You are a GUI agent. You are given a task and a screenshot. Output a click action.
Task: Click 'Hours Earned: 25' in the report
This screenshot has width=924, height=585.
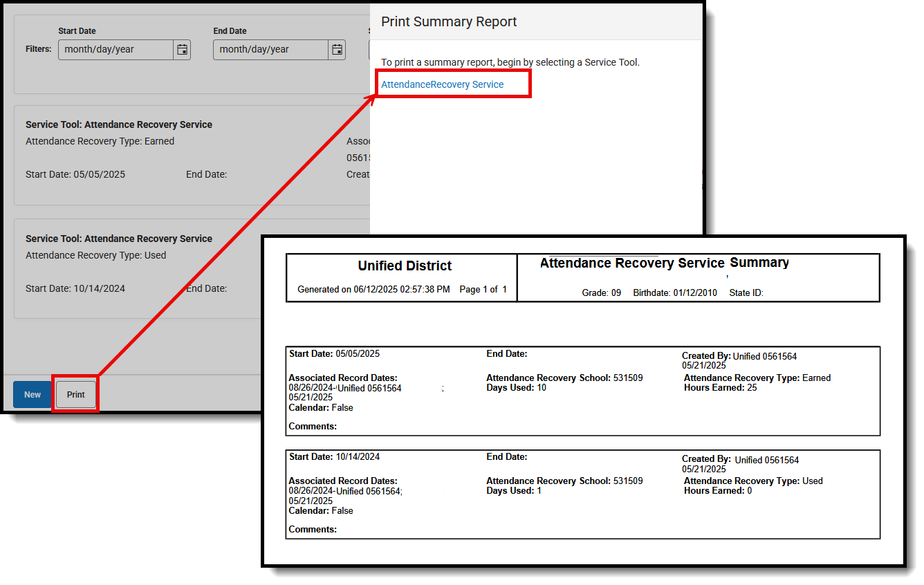tap(721, 388)
